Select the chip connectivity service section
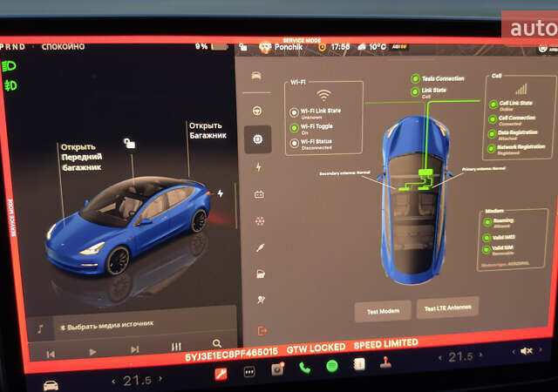The height and width of the screenshot is (392, 558). point(258,139)
